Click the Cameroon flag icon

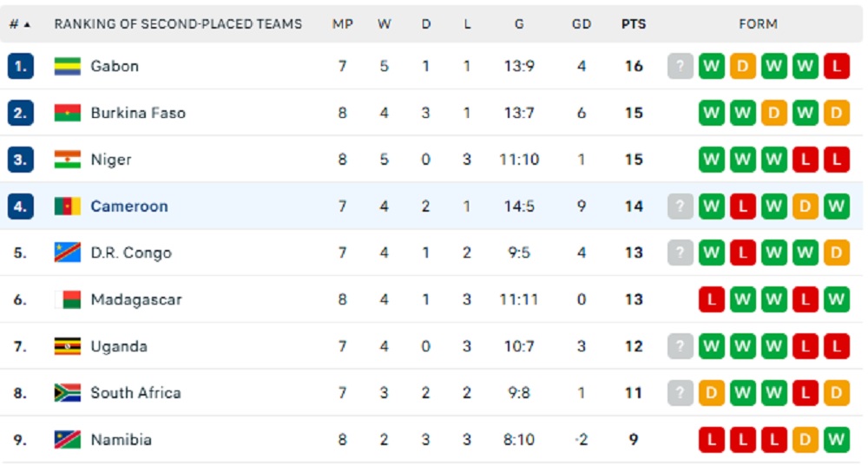(68, 206)
